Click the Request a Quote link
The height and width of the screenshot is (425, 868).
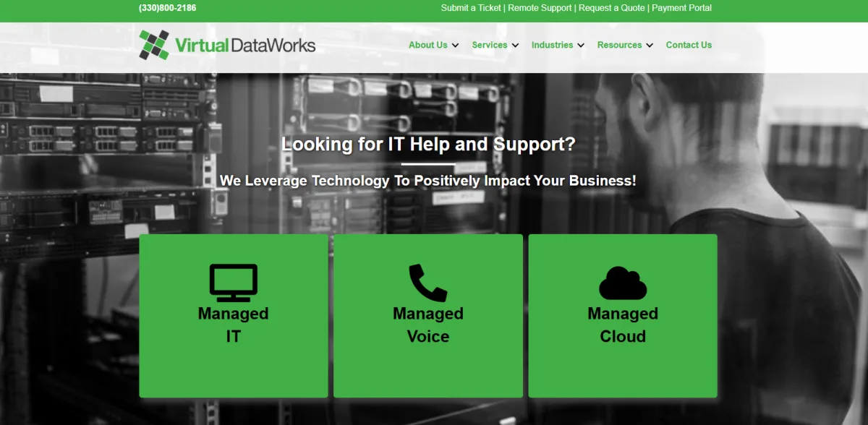click(611, 8)
